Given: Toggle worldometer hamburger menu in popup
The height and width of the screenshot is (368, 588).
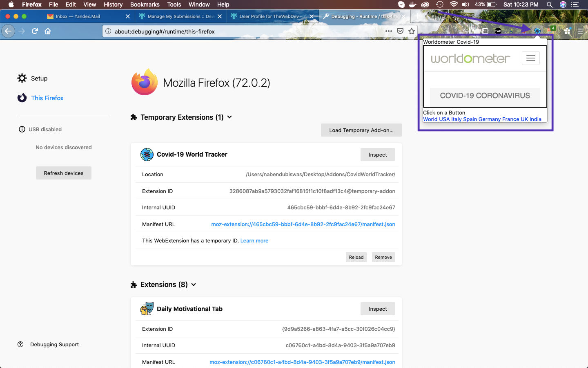Looking at the screenshot, I should pos(530,58).
